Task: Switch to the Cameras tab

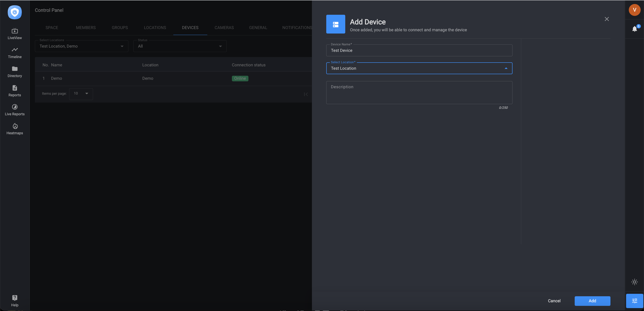Action: tap(224, 28)
